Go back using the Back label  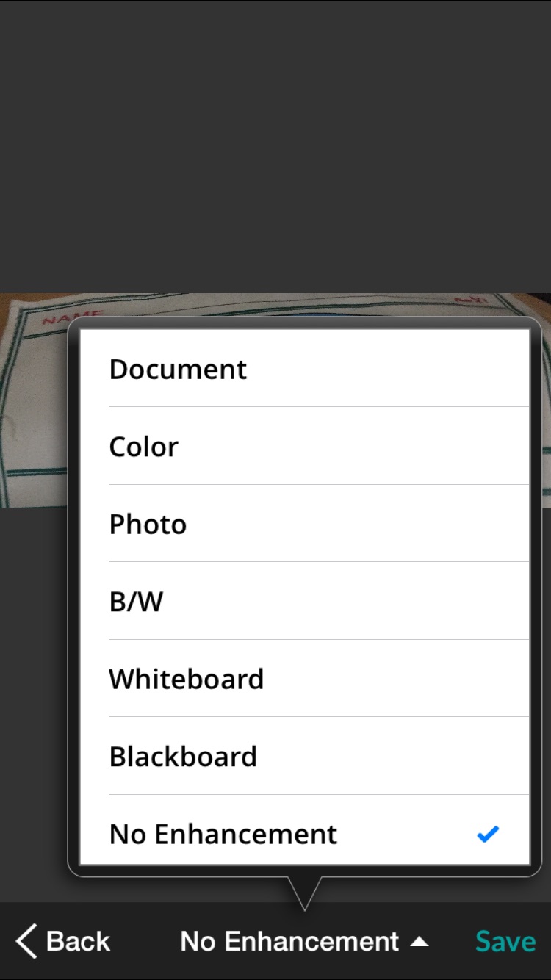[x=78, y=941]
